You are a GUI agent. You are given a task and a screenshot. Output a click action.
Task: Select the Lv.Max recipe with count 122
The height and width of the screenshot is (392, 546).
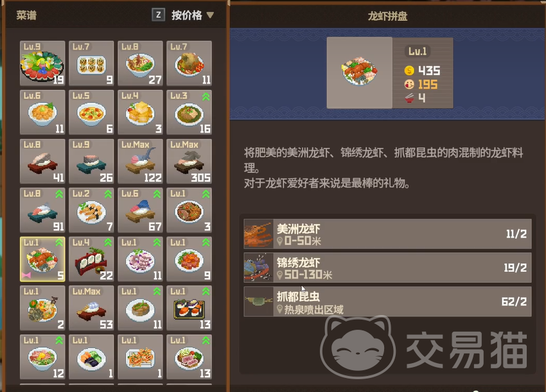140,162
